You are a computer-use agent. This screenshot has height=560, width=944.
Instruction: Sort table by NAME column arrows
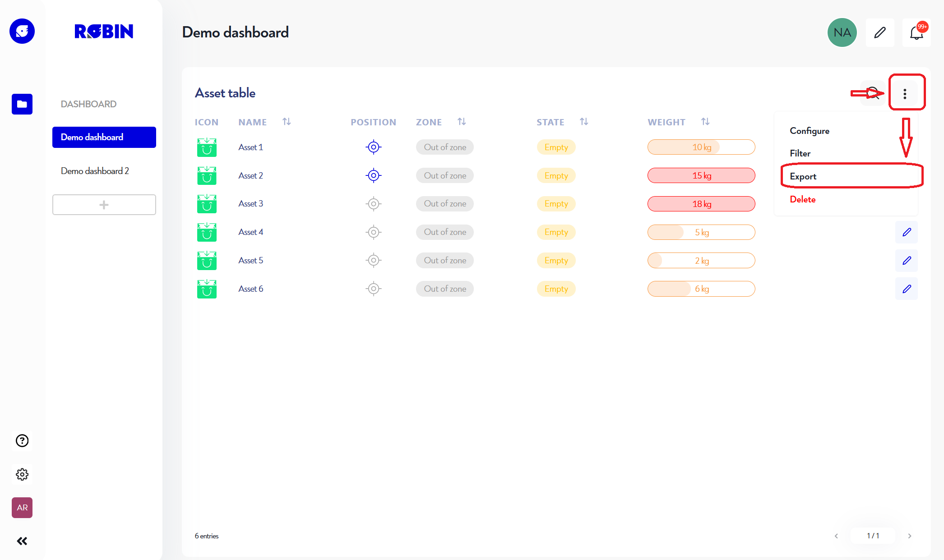coord(287,122)
